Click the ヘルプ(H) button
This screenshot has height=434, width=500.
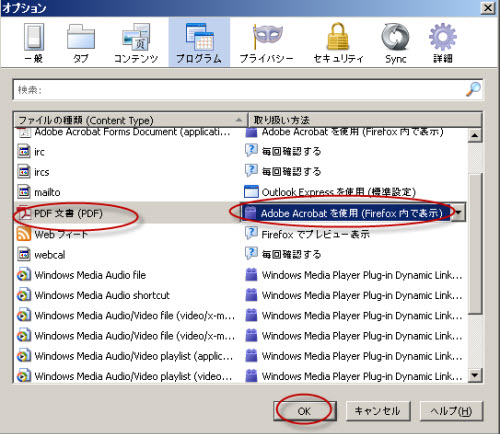tap(451, 411)
